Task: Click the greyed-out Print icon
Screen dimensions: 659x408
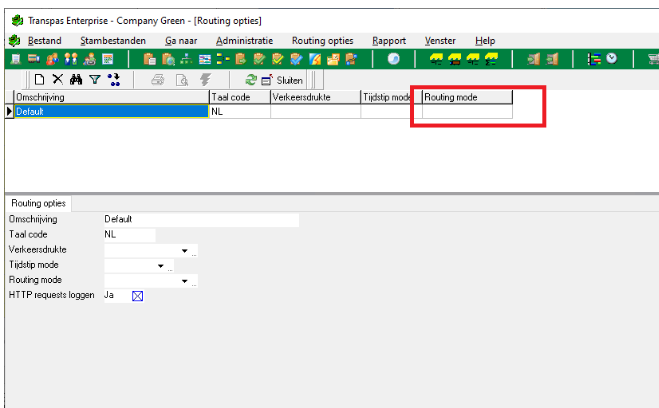Action: [158, 79]
